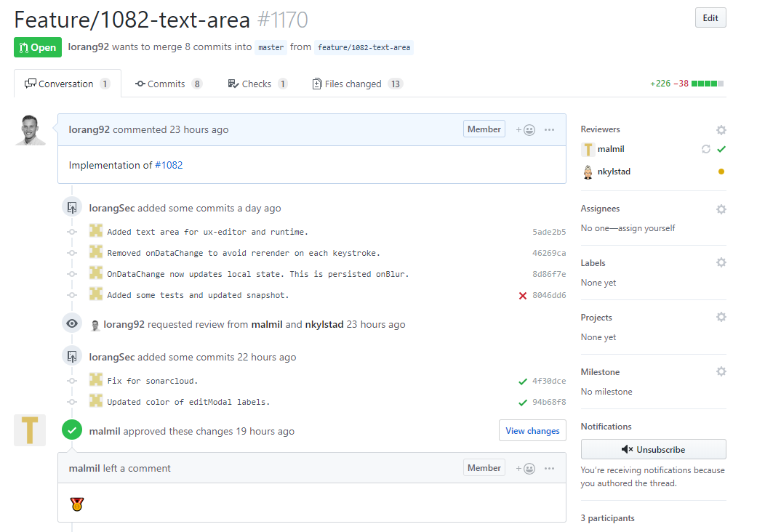Open the Files changed tab
This screenshot has height=532, width=757.
tap(356, 84)
